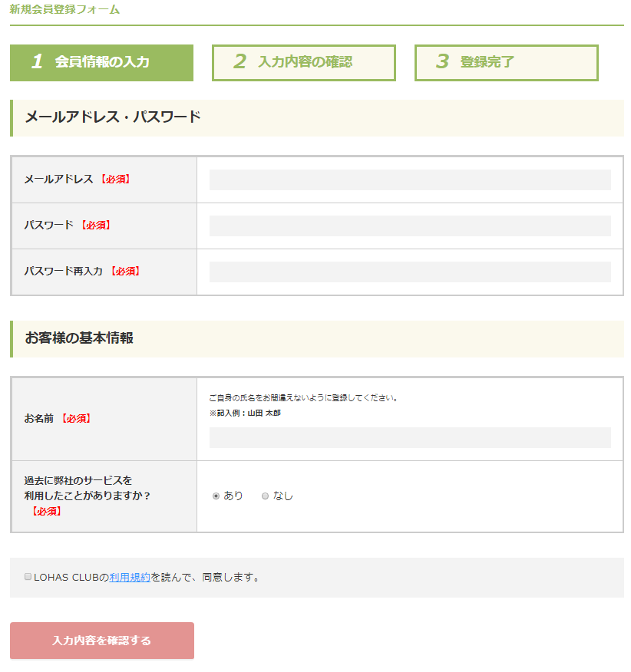Click the メールアドレス・パスワード section heading
This screenshot has width=631, height=672.
coord(113,117)
